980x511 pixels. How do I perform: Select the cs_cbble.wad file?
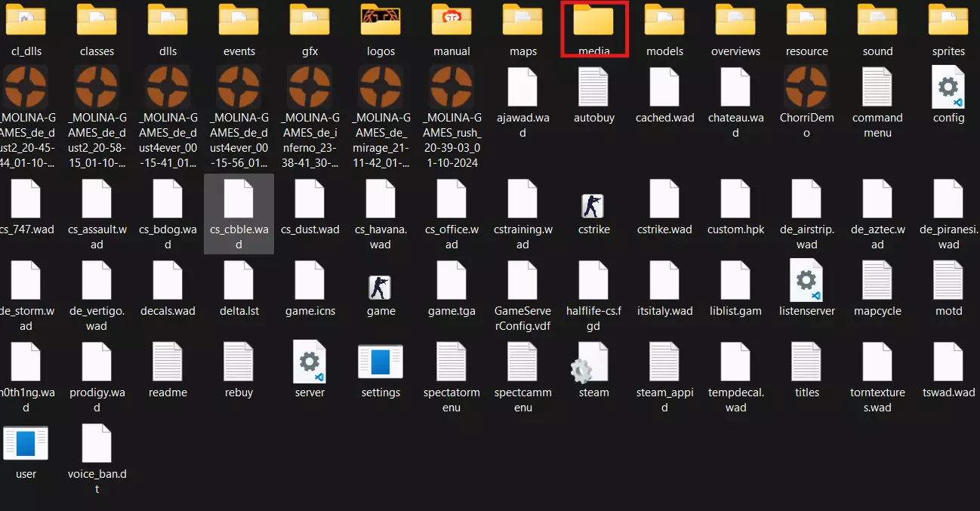pyautogui.click(x=239, y=214)
